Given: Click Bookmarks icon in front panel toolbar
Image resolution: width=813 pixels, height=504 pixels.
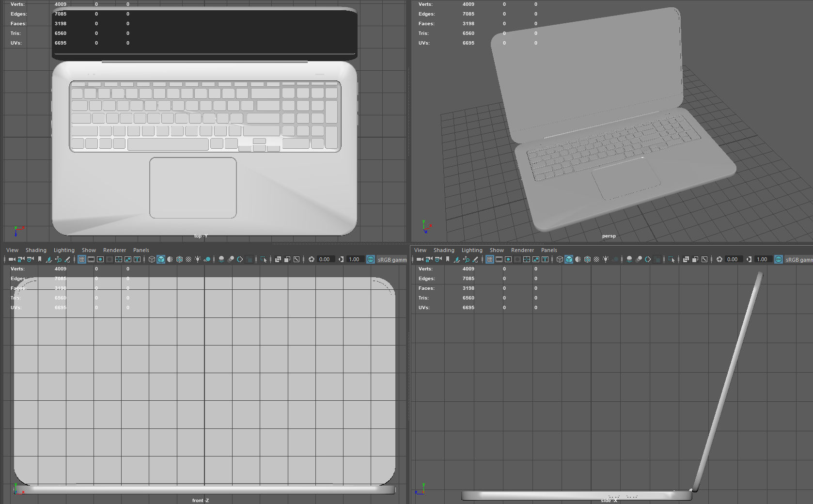Looking at the screenshot, I should pos(40,259).
